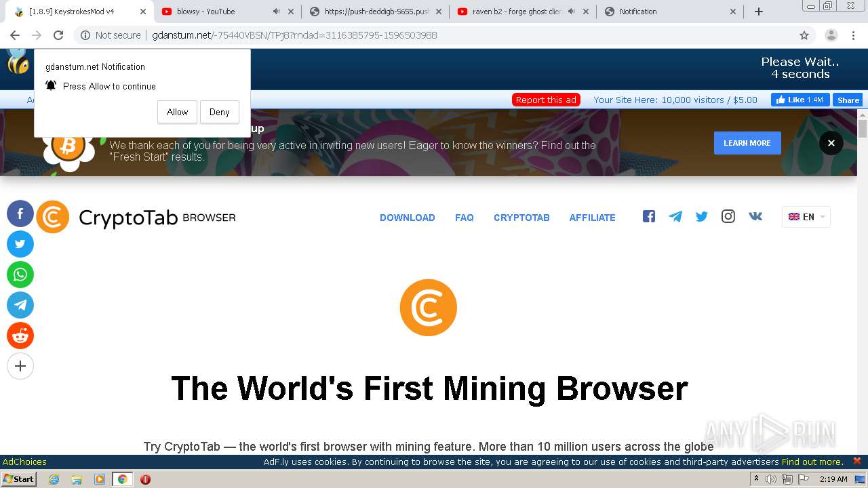This screenshot has width=868, height=488.
Task: Open CryptoTab Instagram icon in header
Action: click(x=728, y=216)
